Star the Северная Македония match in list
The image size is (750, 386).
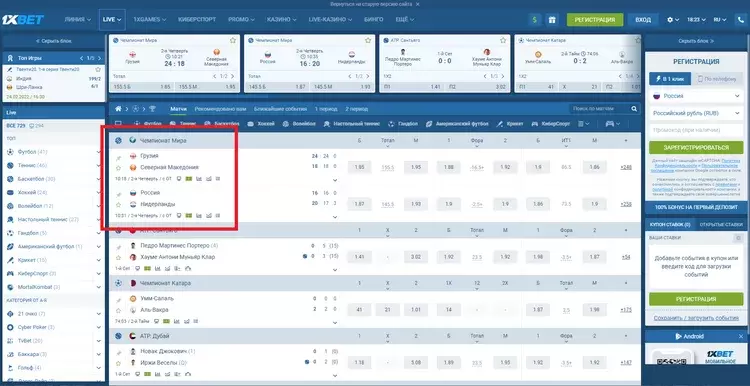(x=118, y=168)
